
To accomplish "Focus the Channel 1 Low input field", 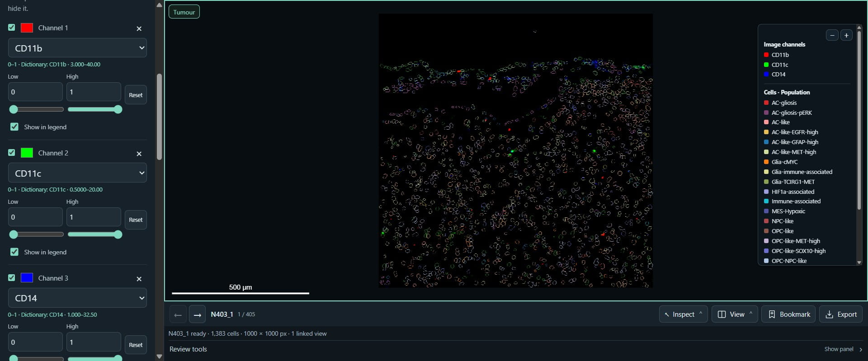I will click(x=35, y=92).
